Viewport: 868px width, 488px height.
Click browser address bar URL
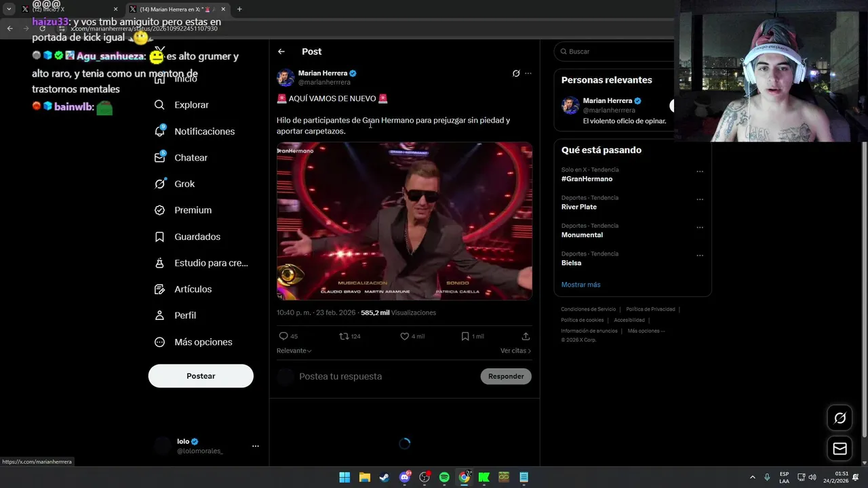pyautogui.click(x=144, y=28)
